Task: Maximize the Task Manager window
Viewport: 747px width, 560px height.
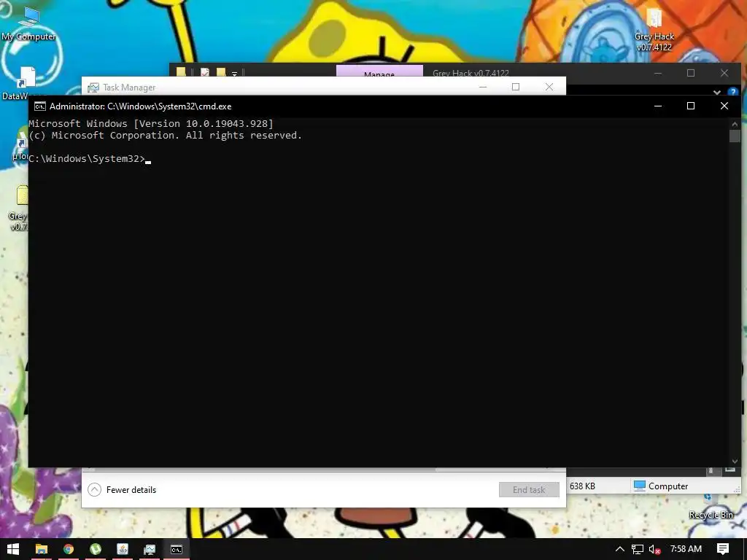Action: click(x=516, y=87)
